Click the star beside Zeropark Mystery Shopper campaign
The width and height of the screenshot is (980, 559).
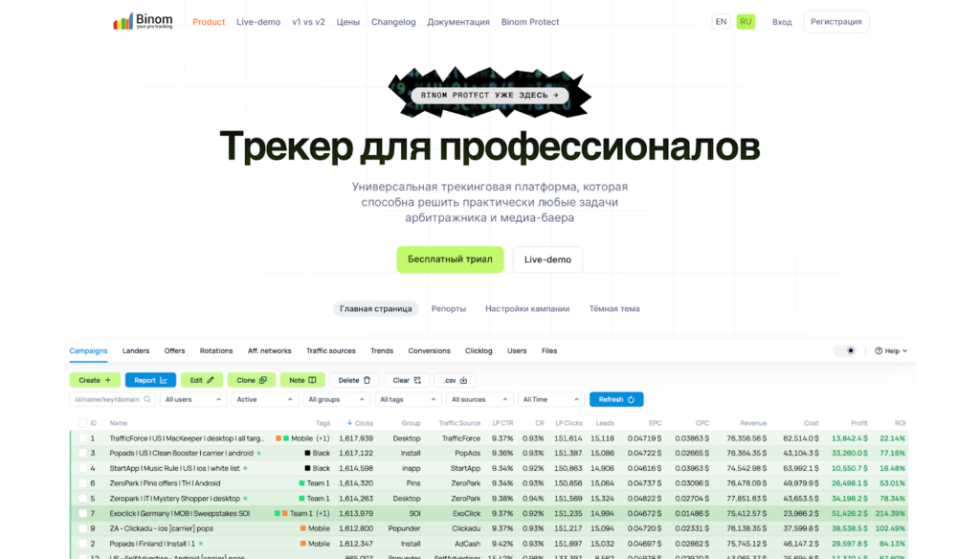(x=246, y=499)
